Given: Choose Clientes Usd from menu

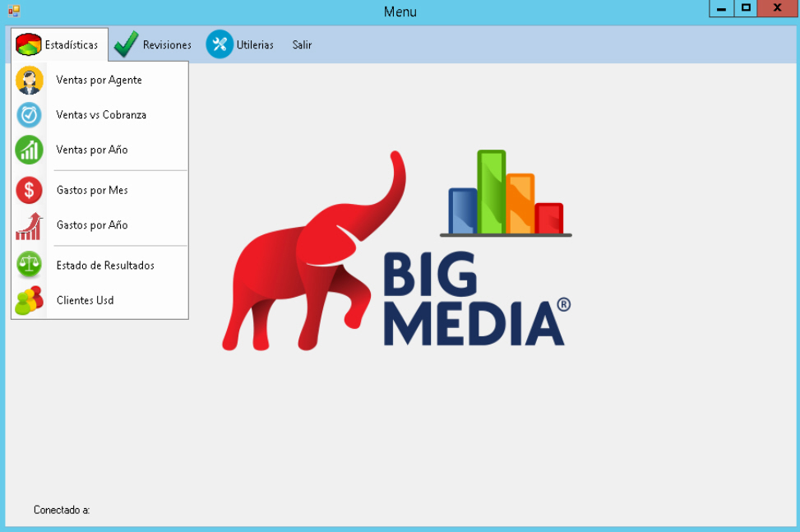Looking at the screenshot, I should (x=85, y=300).
